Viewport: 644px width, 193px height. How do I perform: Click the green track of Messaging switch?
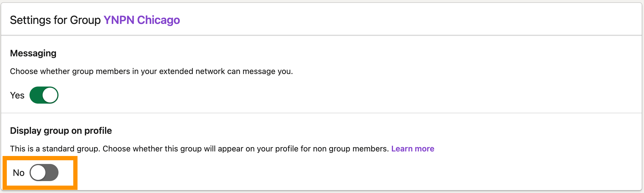(36, 95)
